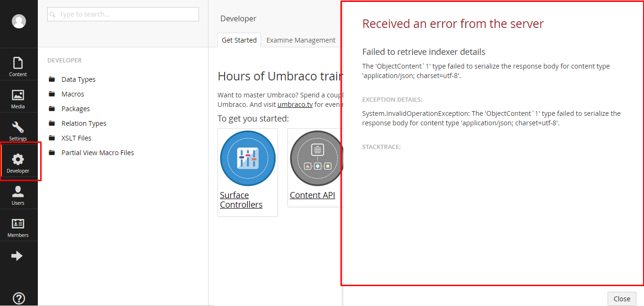
Task: Follow the umbraco.tv link
Action: pyautogui.click(x=295, y=105)
